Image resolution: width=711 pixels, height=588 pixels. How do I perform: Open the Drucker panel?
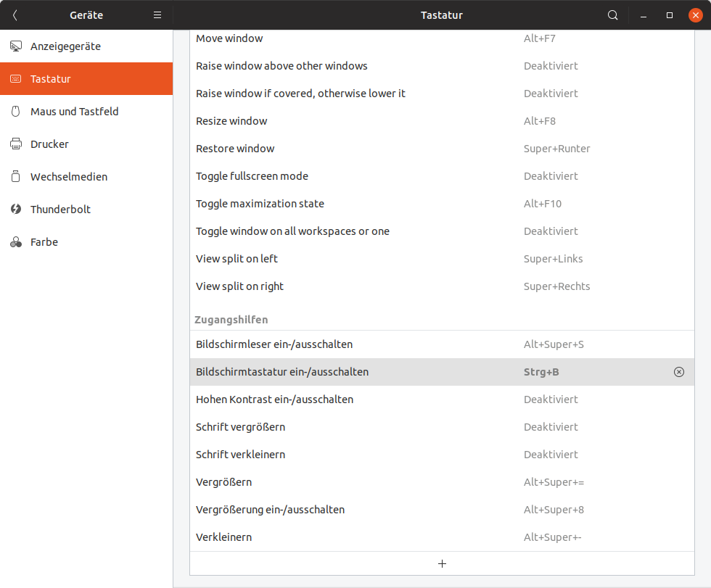pos(86,144)
